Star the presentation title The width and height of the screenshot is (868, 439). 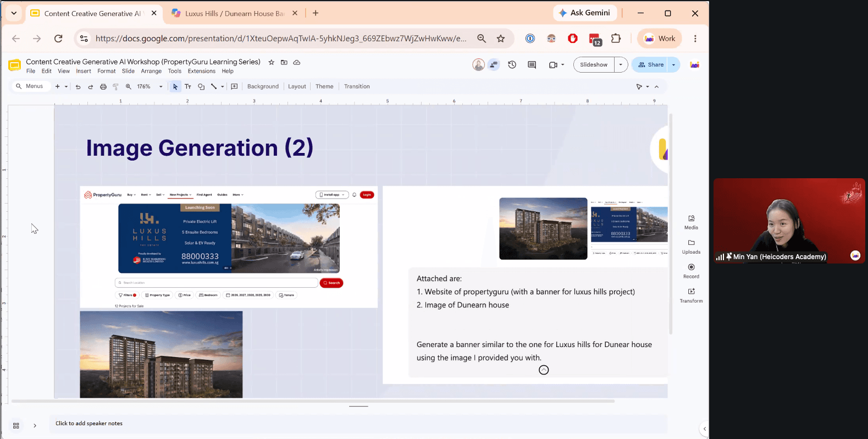pos(271,62)
